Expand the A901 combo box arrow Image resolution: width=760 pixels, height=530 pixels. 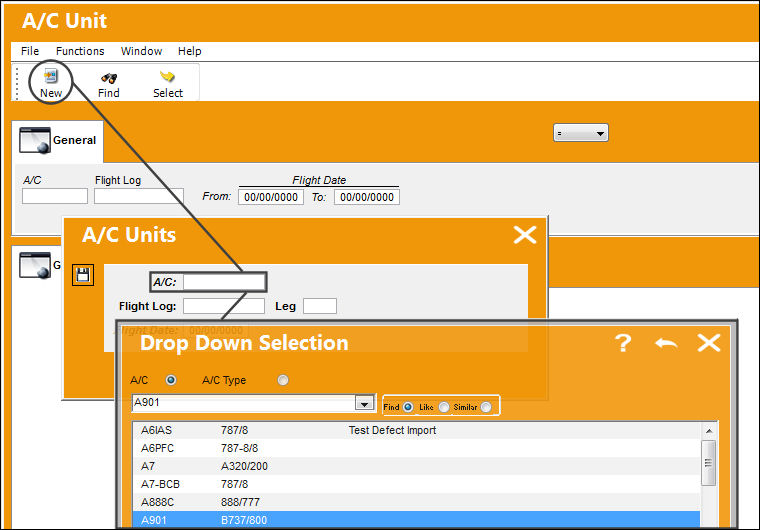pos(364,402)
